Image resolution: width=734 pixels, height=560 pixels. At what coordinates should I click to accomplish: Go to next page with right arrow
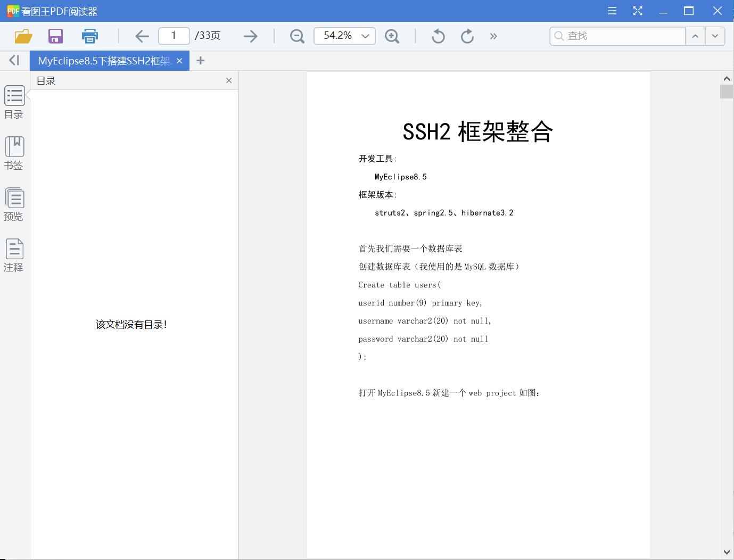click(250, 36)
